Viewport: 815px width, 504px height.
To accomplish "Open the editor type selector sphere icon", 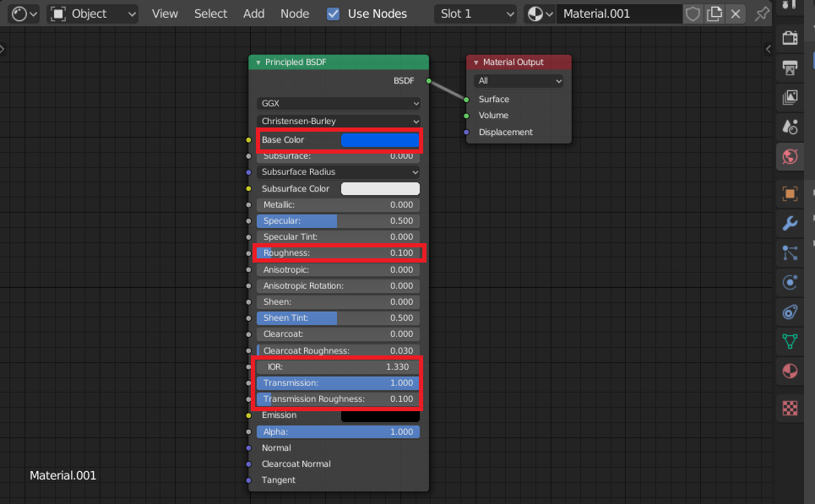I will [x=24, y=14].
